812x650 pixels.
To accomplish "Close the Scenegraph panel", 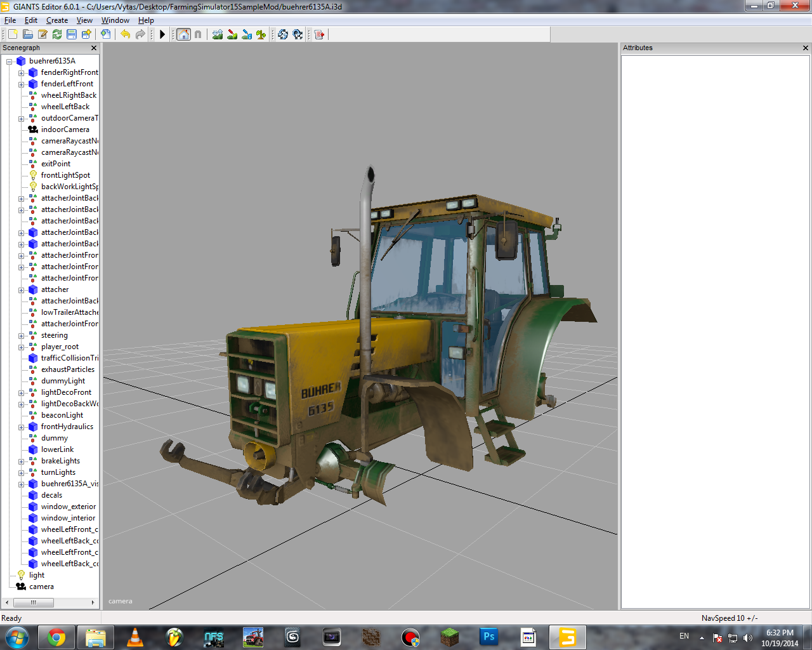I will [94, 48].
